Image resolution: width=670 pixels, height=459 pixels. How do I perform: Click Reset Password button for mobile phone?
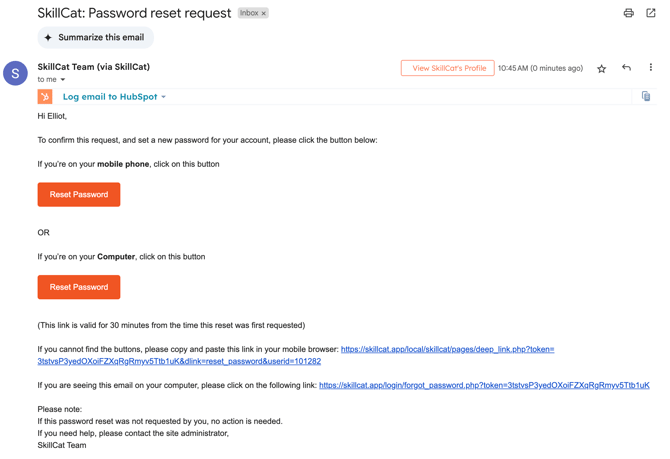(79, 194)
